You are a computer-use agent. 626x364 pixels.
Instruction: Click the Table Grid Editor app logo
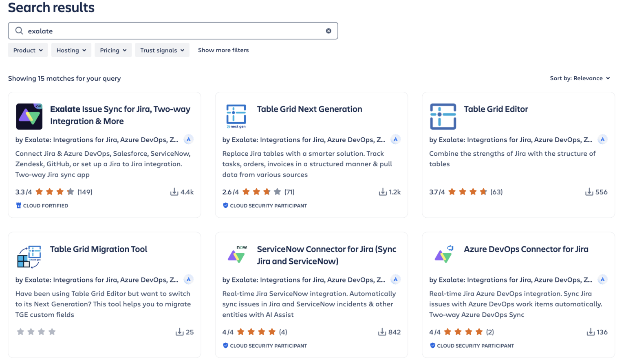click(x=443, y=117)
